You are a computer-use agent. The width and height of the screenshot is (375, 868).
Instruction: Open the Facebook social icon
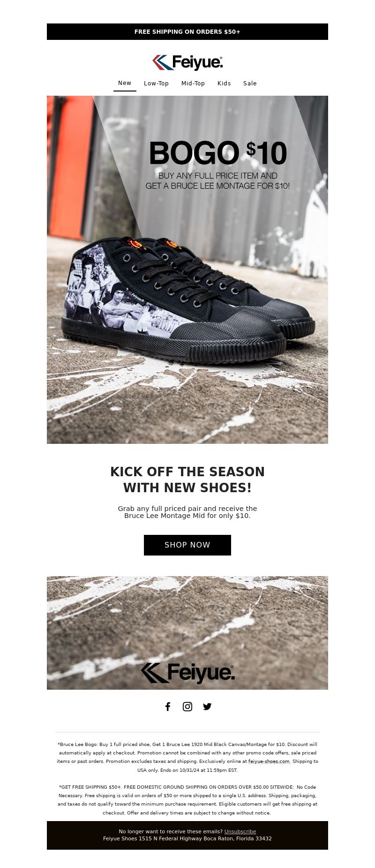pyautogui.click(x=168, y=707)
